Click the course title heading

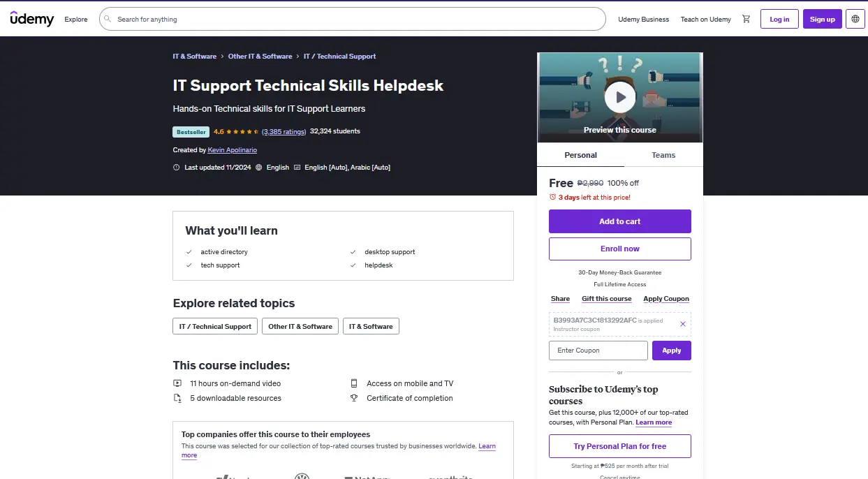tap(308, 85)
